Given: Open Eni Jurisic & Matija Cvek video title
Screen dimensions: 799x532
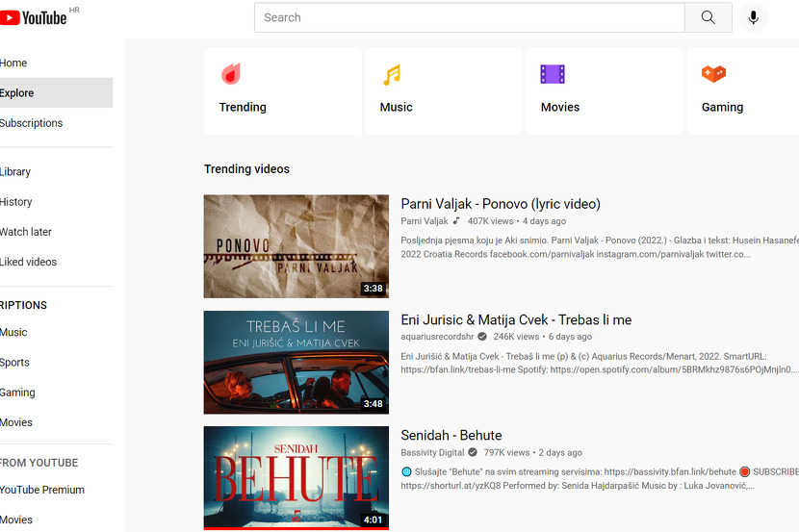Looking at the screenshot, I should point(516,319).
